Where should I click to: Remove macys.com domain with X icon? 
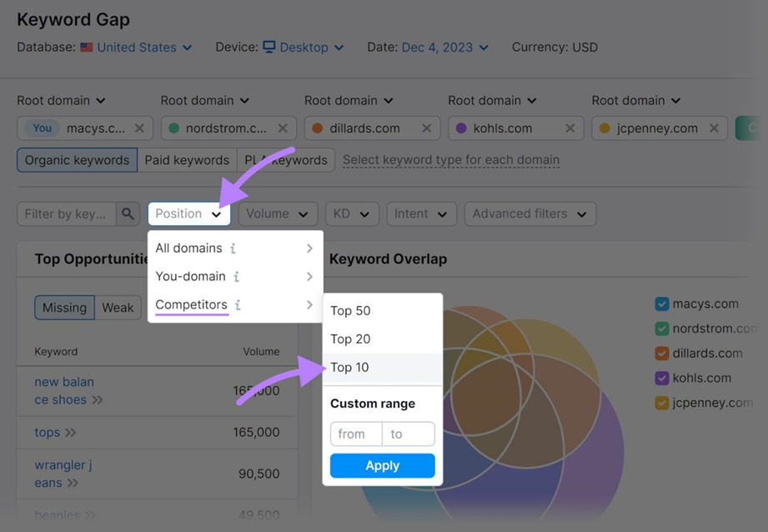[139, 128]
